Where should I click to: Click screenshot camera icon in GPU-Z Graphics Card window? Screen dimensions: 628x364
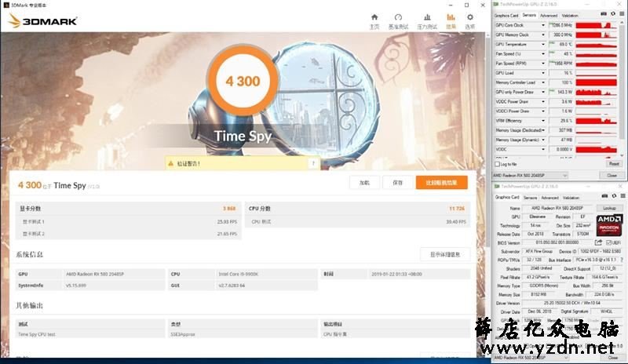[605, 196]
